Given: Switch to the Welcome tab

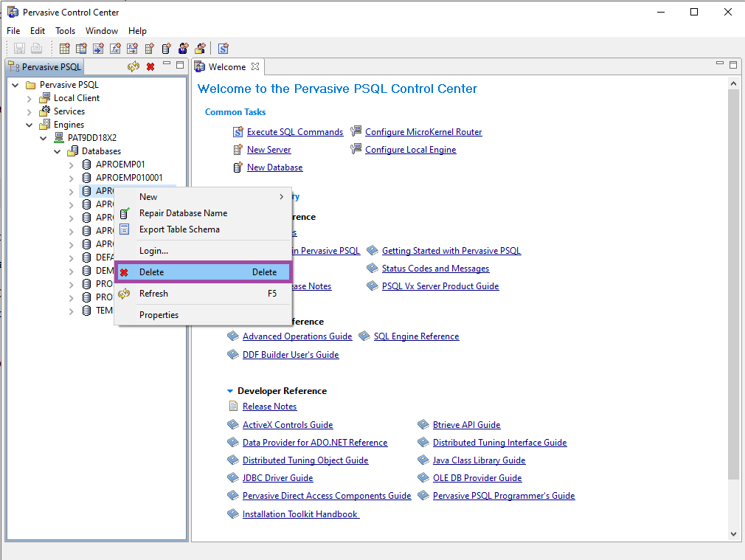Looking at the screenshot, I should 227,67.
